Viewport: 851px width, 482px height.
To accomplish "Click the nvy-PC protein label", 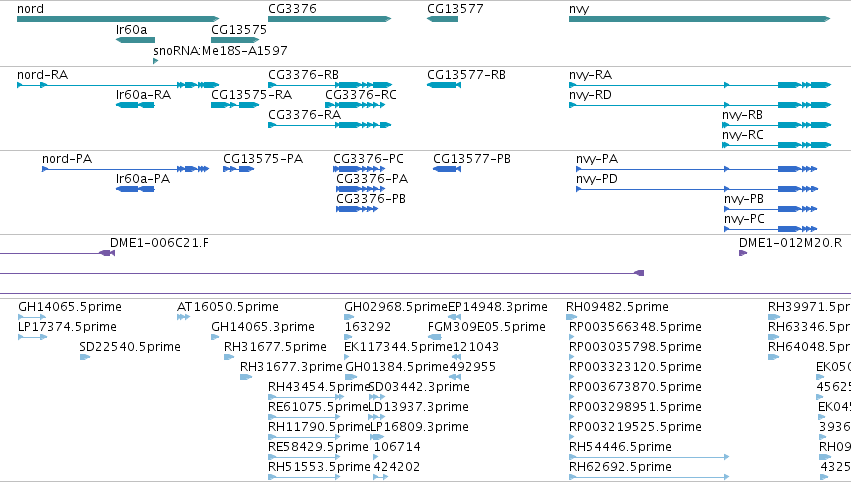I will [744, 219].
